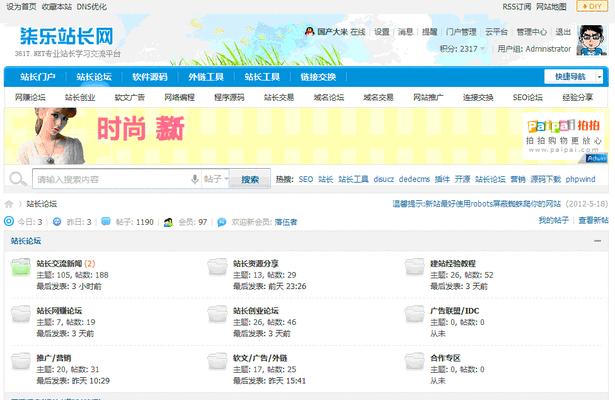Click the home icon in breadcrumb
The image size is (615, 400).
click(10, 204)
